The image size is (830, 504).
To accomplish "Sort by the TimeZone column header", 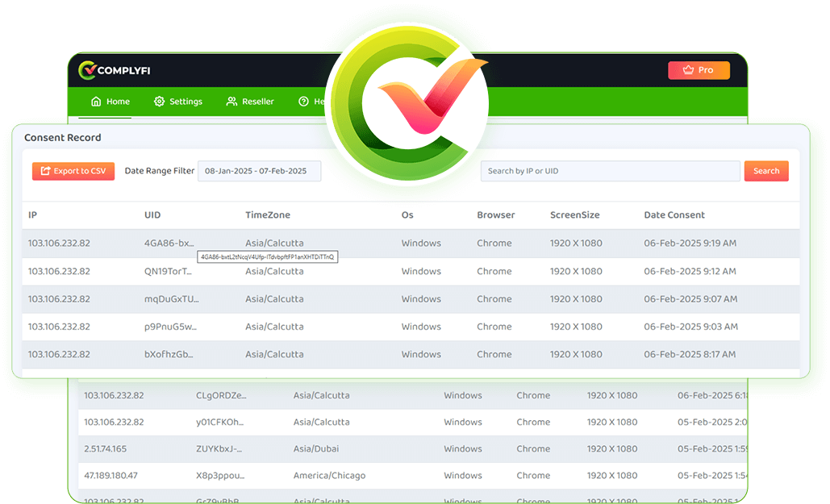I will coord(268,215).
